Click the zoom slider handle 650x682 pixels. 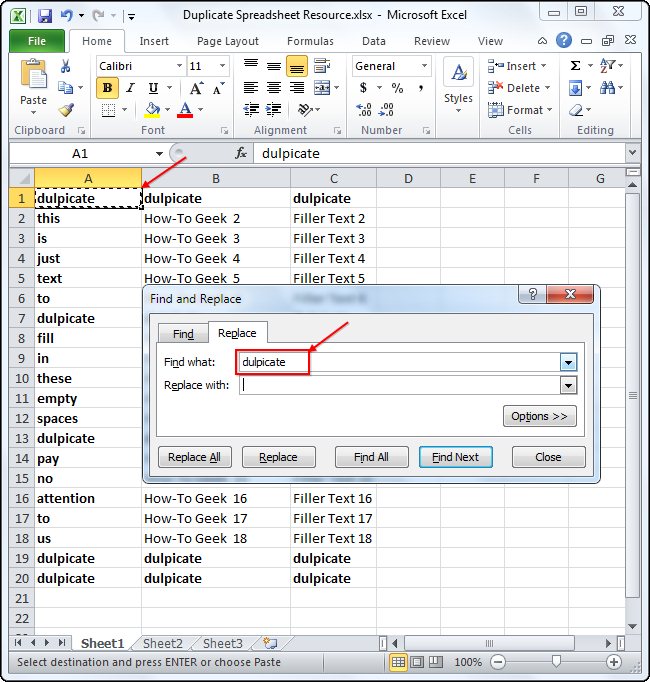pyautogui.click(x=556, y=662)
